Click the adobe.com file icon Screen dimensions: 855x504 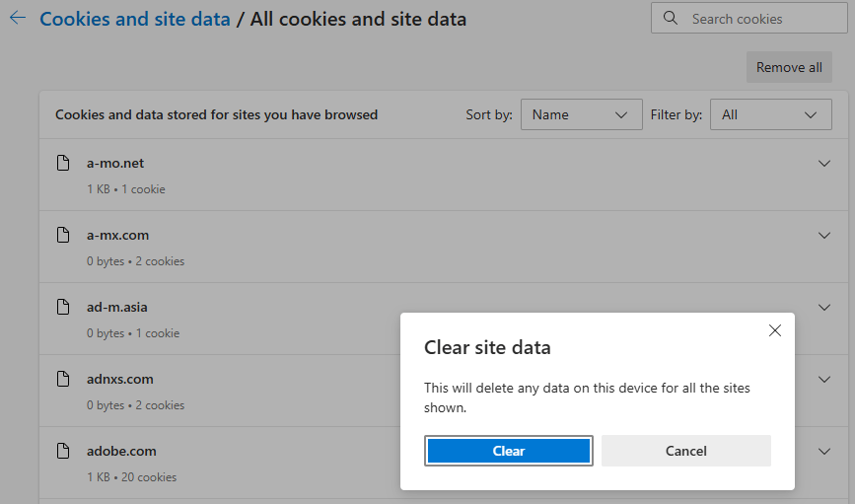[x=63, y=451]
